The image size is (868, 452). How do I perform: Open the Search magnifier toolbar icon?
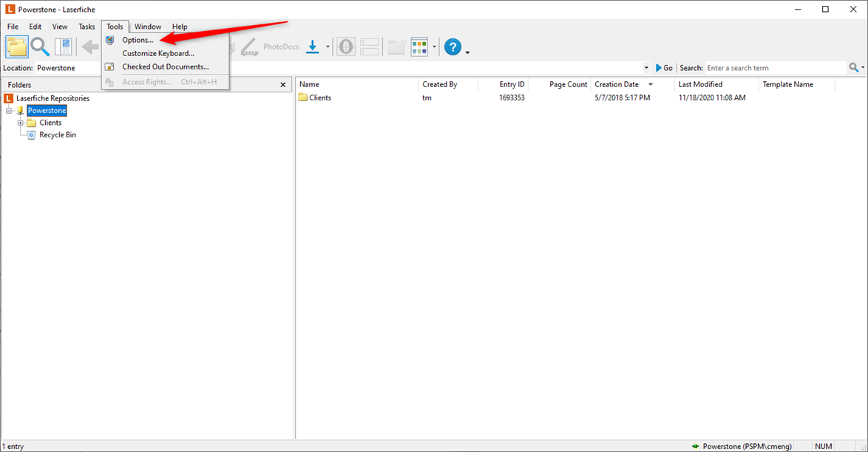pyautogui.click(x=40, y=47)
